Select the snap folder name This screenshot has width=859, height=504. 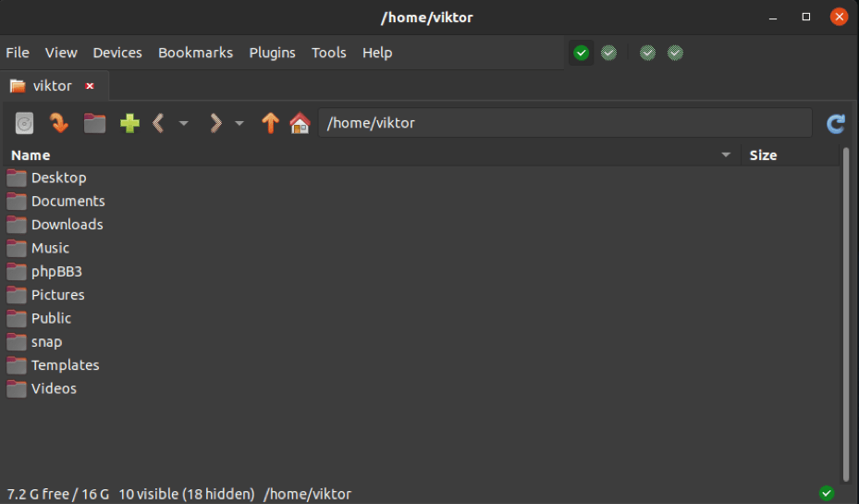pos(46,342)
